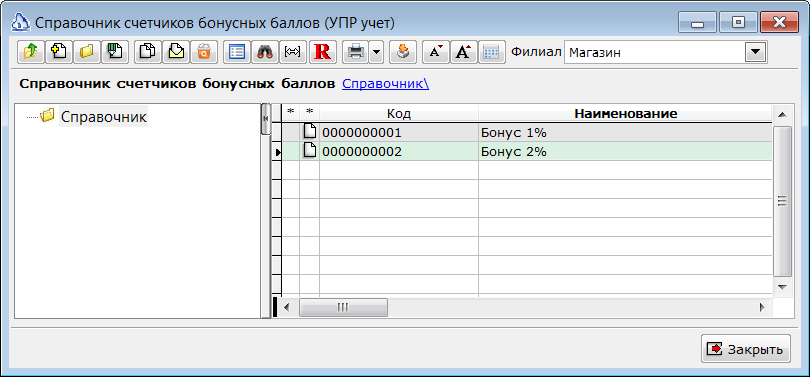Click the vertical scrollbar down arrow
The image size is (810, 377).
pos(782,287)
